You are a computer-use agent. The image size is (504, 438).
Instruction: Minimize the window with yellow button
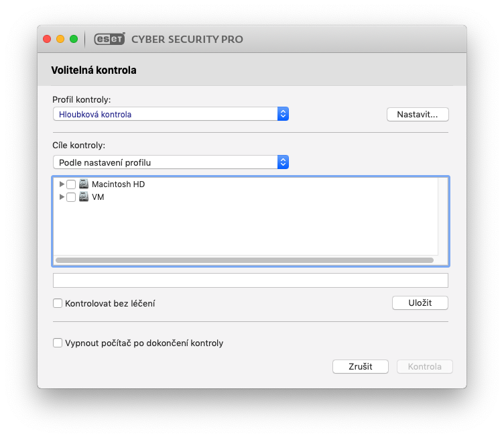[x=60, y=39]
